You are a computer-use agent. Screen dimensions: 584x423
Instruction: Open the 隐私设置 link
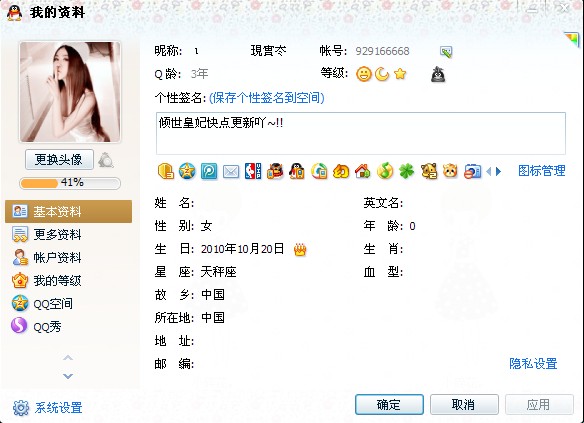533,363
